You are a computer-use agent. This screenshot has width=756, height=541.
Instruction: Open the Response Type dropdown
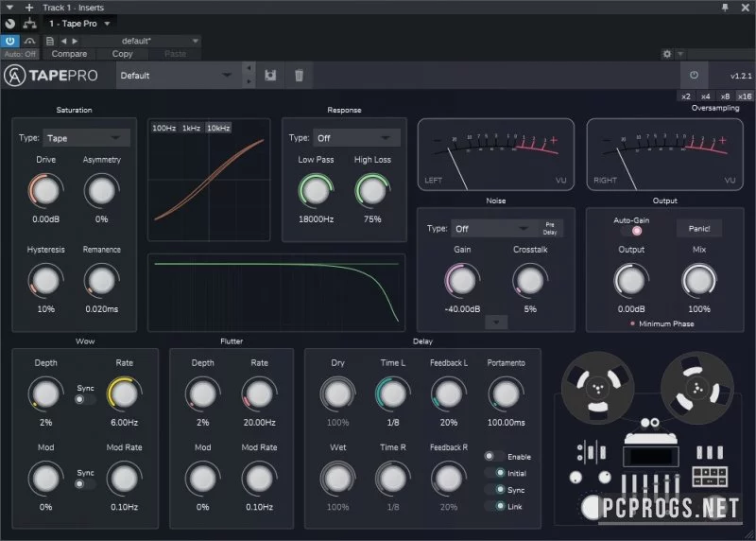click(x=356, y=138)
